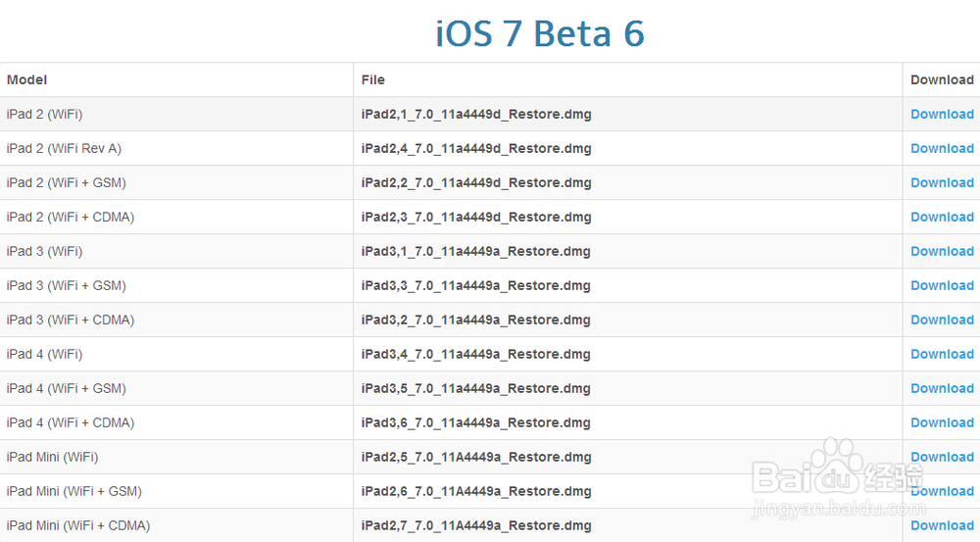Click the iPad3,4_7.0_11a4449a_Restore.dmg file name
980x542 pixels.
pos(475,355)
